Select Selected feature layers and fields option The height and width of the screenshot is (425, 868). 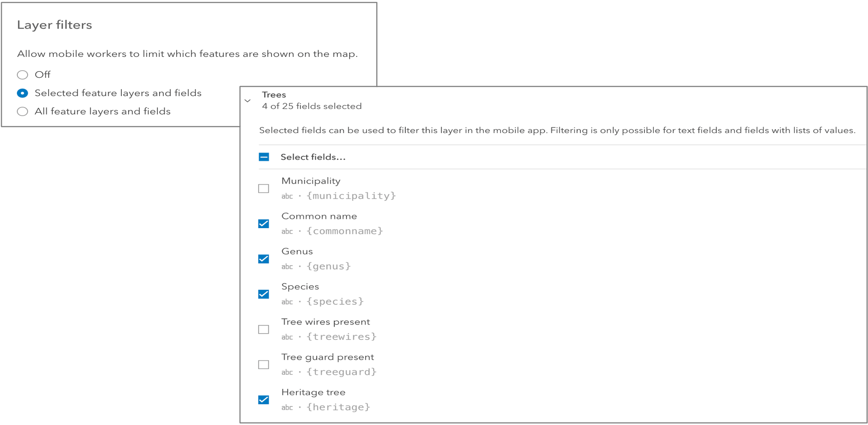point(22,93)
